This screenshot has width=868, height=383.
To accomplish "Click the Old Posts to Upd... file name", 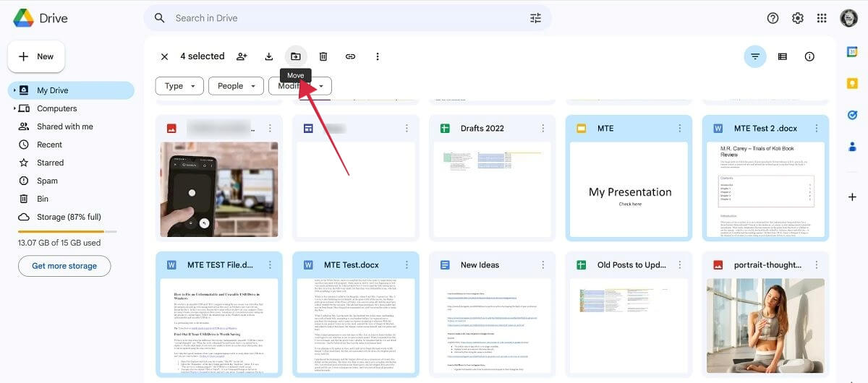I will [x=631, y=264].
